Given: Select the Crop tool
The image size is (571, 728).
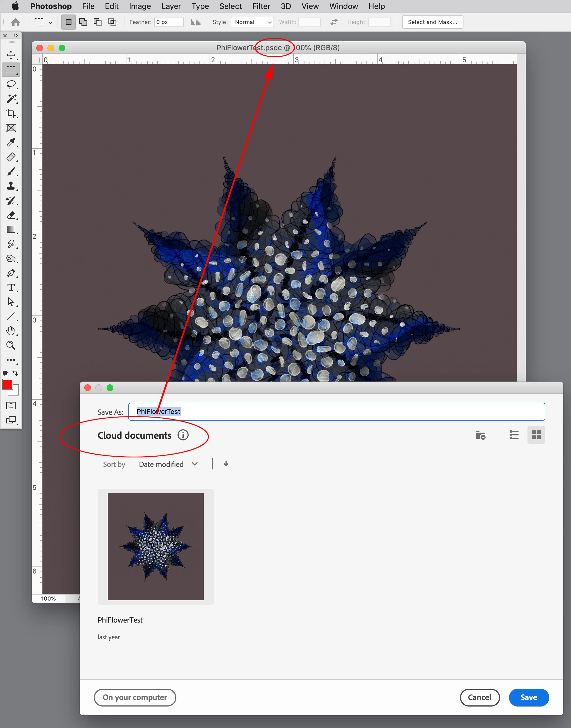Looking at the screenshot, I should (x=11, y=113).
